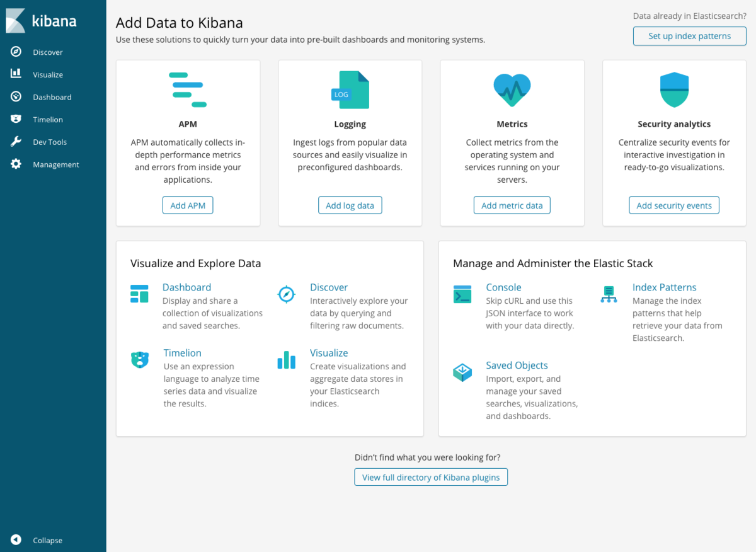This screenshot has width=756, height=552.
Task: Click the APM card illustration icon
Action: (x=188, y=89)
